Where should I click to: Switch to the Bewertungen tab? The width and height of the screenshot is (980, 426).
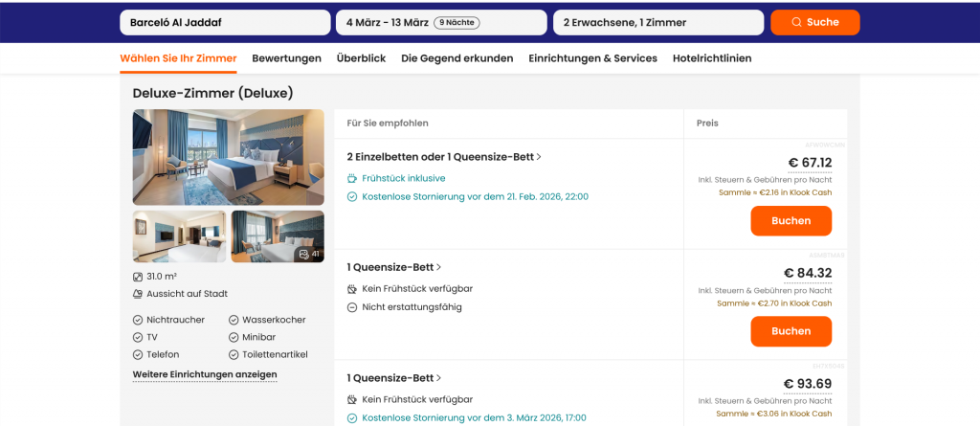click(x=286, y=58)
